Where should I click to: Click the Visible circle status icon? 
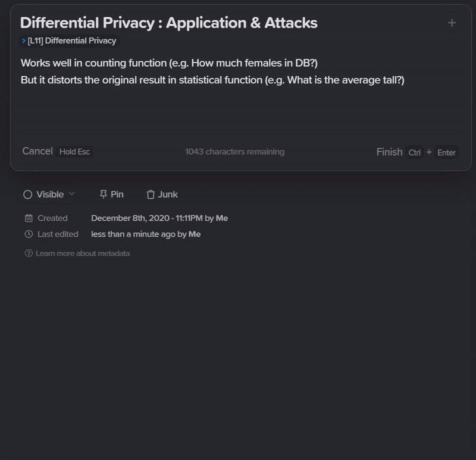click(27, 195)
